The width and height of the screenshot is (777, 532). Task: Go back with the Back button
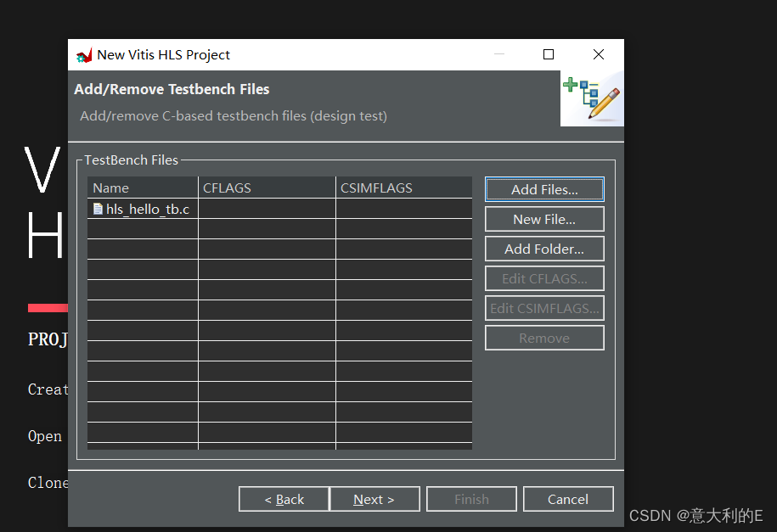(x=283, y=499)
